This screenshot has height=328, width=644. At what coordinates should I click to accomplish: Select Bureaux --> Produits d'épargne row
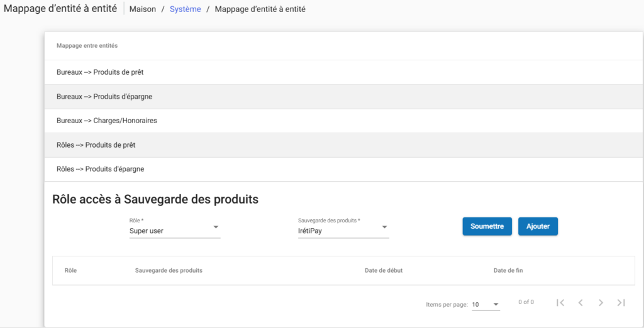pyautogui.click(x=104, y=97)
